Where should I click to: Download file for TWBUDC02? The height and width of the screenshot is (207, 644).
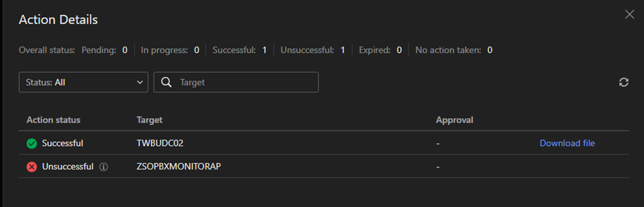pos(567,144)
